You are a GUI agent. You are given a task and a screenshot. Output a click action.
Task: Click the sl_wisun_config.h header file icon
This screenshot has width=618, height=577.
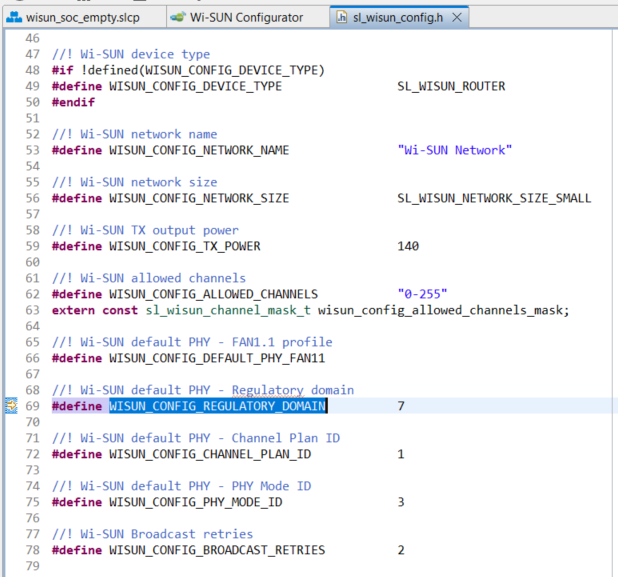point(343,18)
